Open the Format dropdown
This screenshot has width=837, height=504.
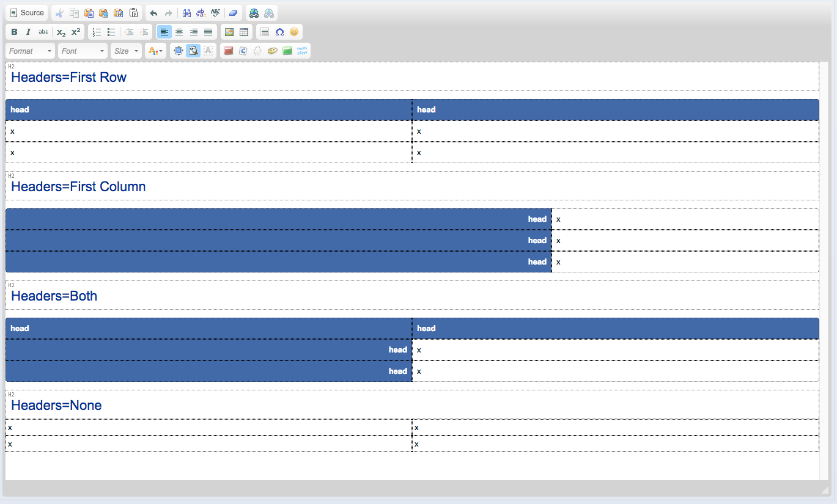[30, 51]
